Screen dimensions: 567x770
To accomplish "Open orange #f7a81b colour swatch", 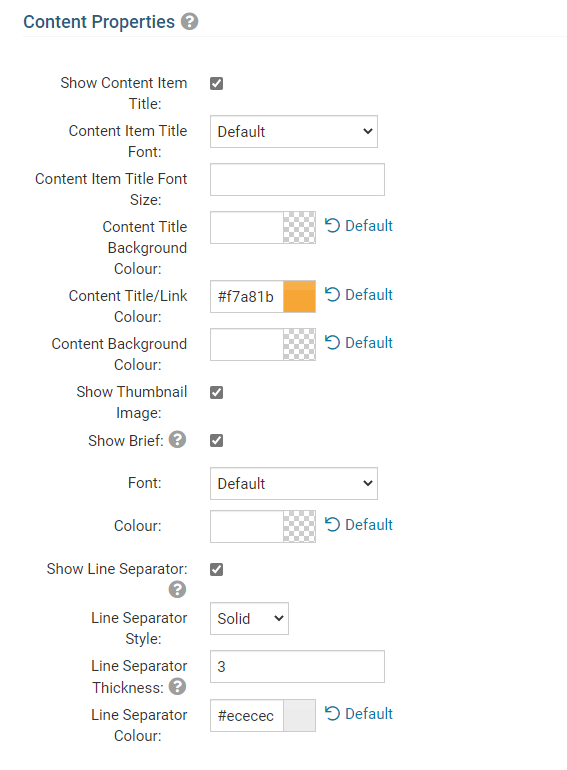I will click(x=299, y=297).
